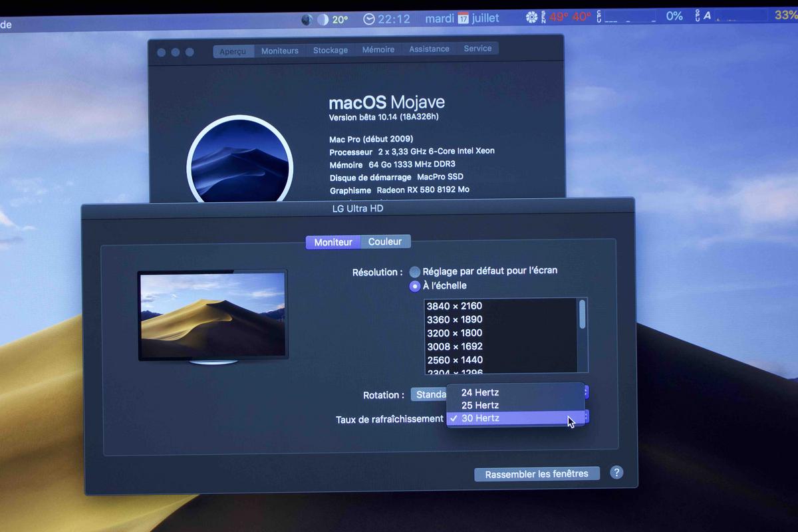Screen dimensions: 798x532
Task: Choose resolution 3008 × 1692
Action: (501, 346)
